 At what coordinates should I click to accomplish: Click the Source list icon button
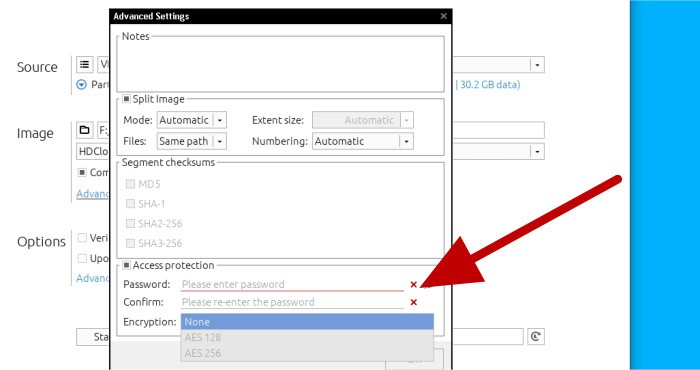[84, 65]
